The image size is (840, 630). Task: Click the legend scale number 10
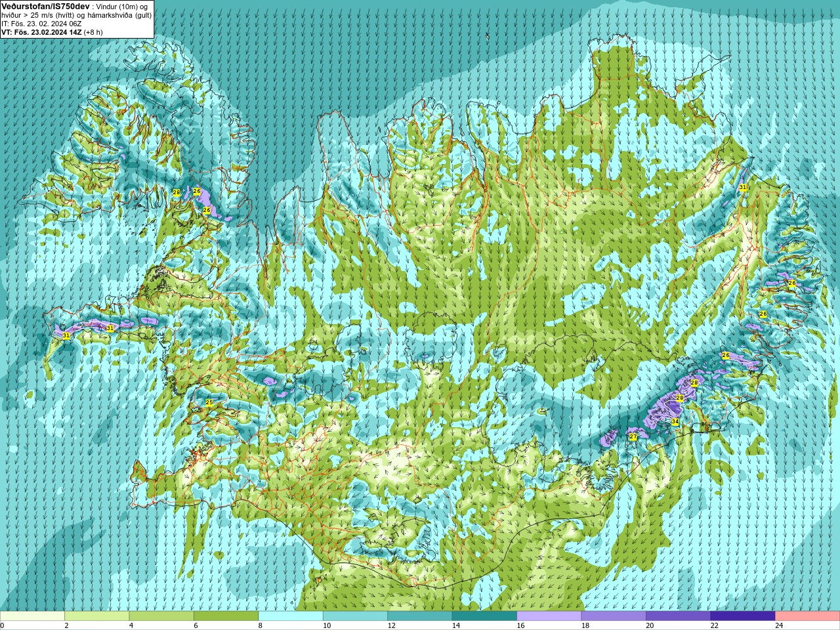(327, 626)
